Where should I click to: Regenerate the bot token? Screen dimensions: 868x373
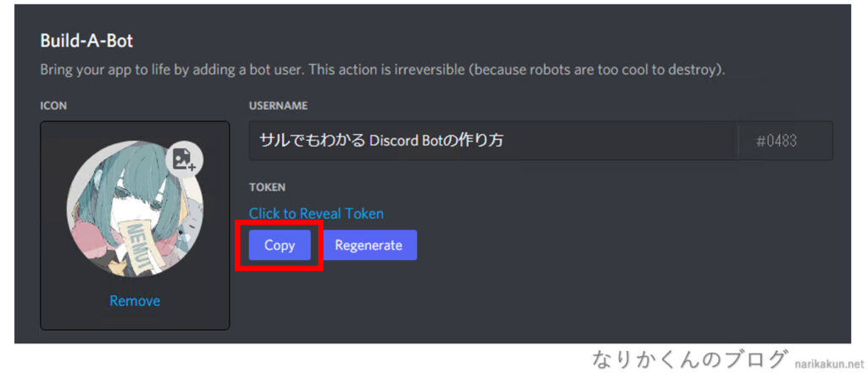[369, 245]
